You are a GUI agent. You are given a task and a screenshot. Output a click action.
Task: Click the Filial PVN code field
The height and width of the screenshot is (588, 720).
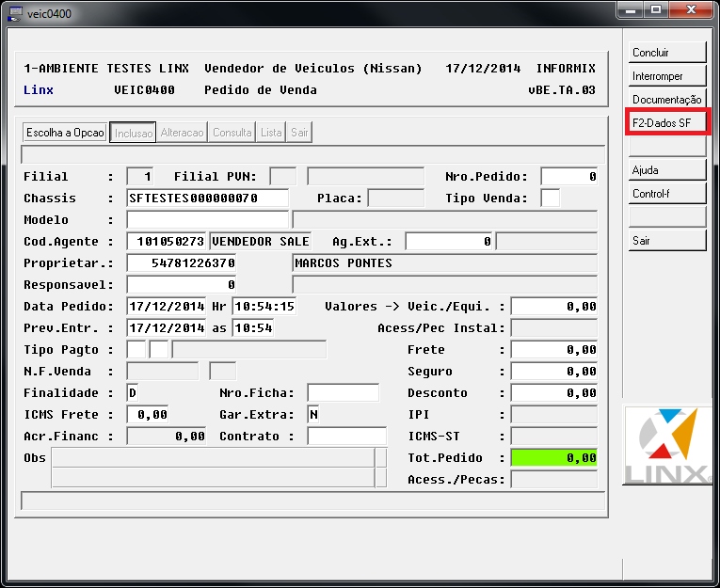click(283, 176)
